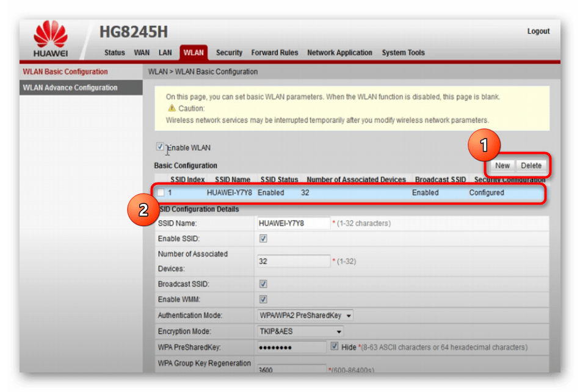
Task: Open the Network Application tab
Action: click(339, 53)
